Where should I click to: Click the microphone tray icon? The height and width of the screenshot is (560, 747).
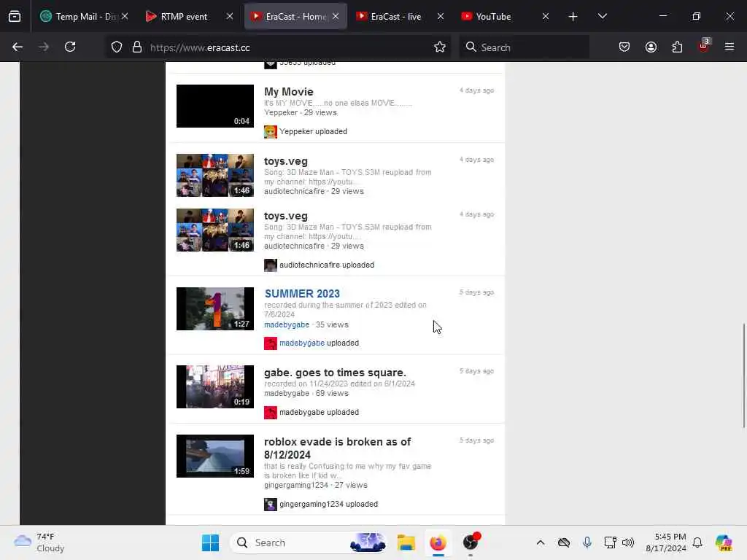click(x=587, y=542)
